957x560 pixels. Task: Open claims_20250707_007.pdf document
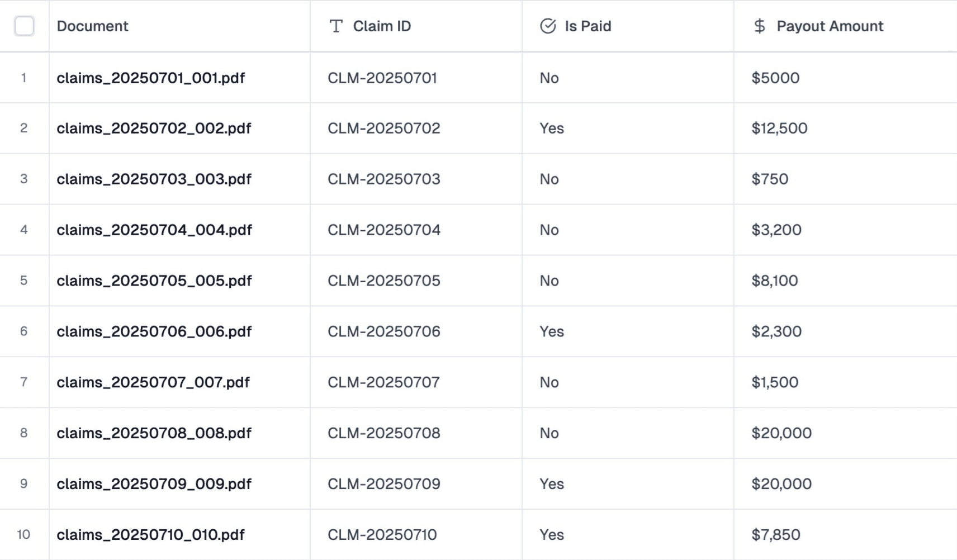tap(153, 382)
